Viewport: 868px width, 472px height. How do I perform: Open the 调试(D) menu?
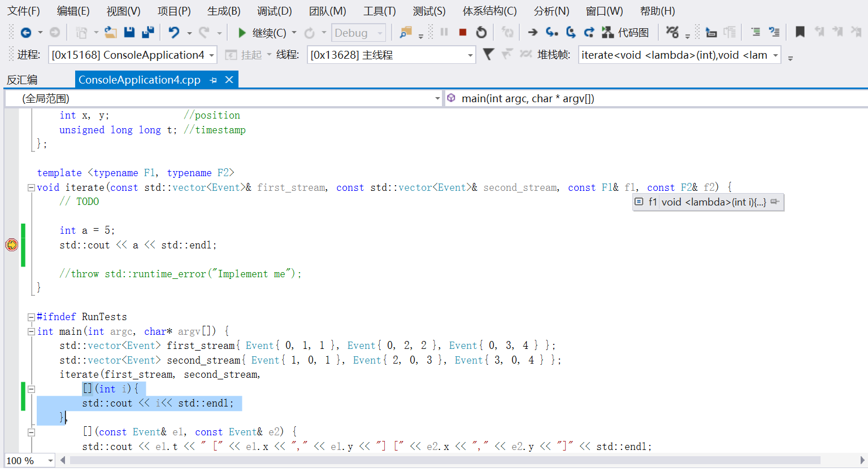pos(274,11)
